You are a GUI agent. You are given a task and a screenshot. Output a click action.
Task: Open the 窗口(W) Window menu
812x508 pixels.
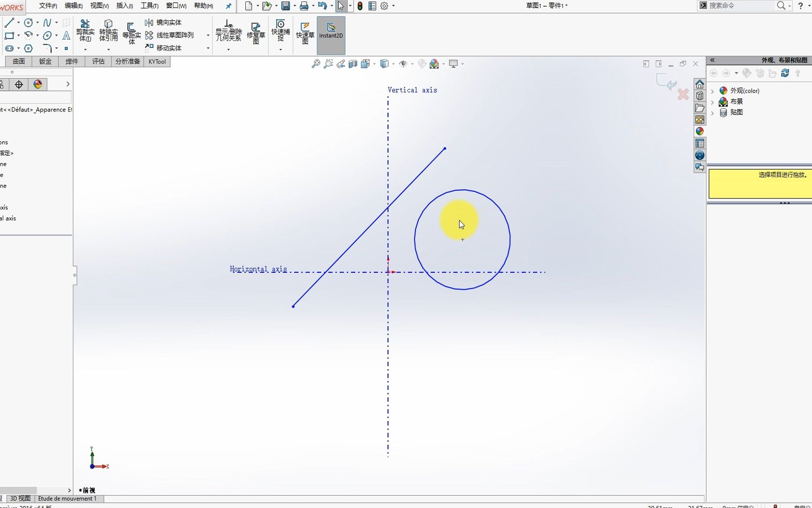click(176, 6)
